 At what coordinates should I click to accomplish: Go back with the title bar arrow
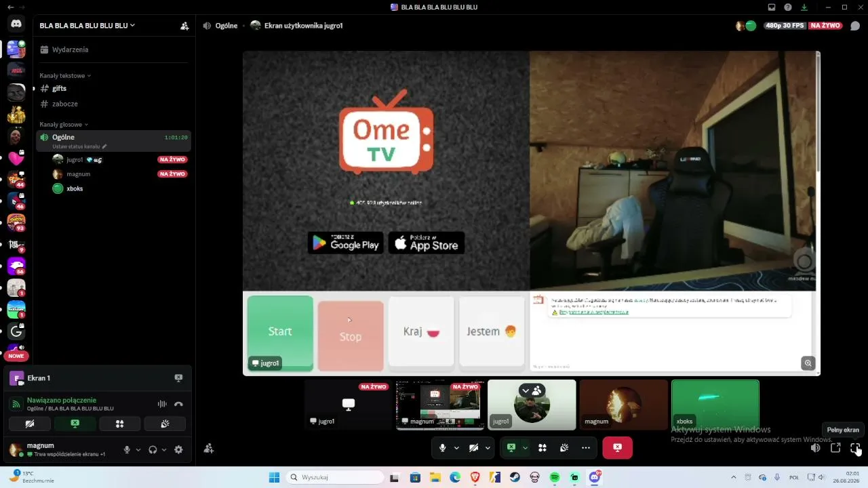click(x=10, y=7)
